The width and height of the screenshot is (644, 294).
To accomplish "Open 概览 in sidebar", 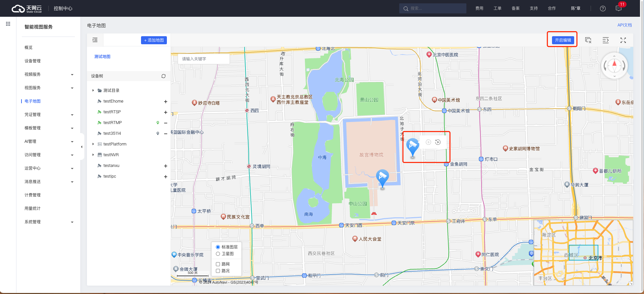I will coord(29,48).
